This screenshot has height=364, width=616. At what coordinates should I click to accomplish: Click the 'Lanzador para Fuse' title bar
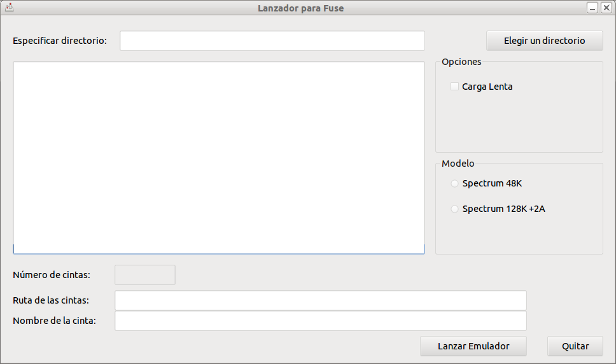pyautogui.click(x=300, y=8)
